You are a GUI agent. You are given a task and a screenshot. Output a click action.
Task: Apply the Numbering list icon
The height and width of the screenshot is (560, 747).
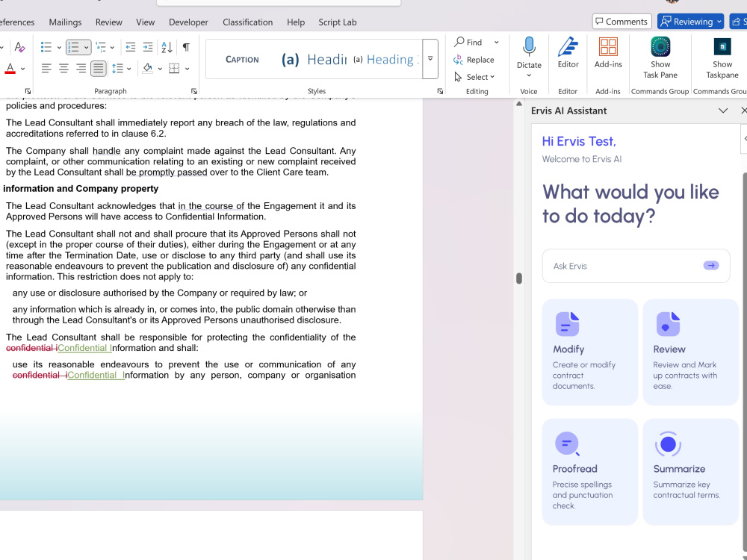click(x=73, y=47)
